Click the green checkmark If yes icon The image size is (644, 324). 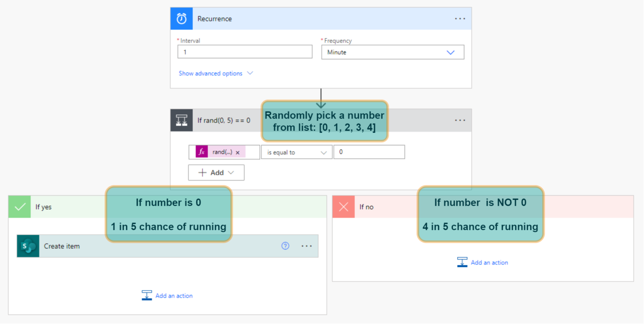click(20, 207)
